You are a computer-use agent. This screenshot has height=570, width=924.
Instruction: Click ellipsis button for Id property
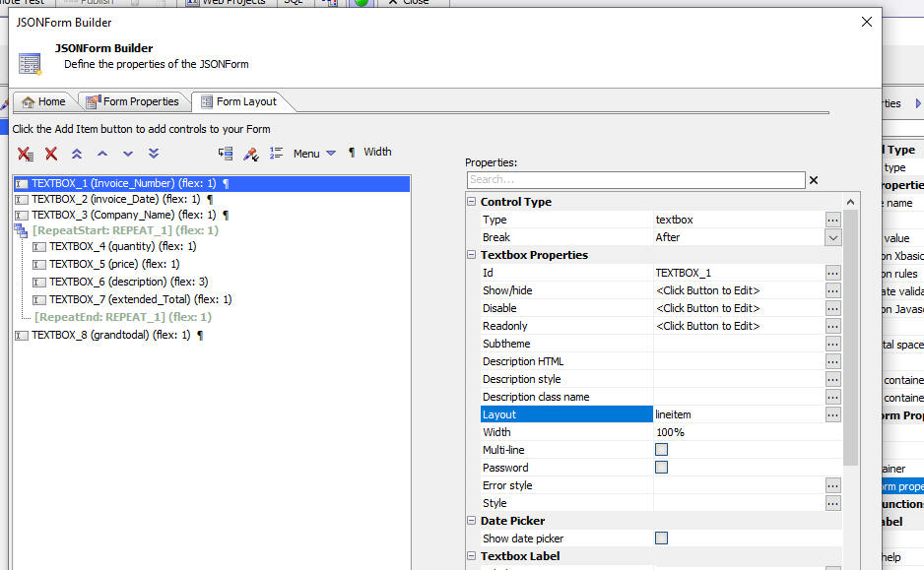pos(832,273)
